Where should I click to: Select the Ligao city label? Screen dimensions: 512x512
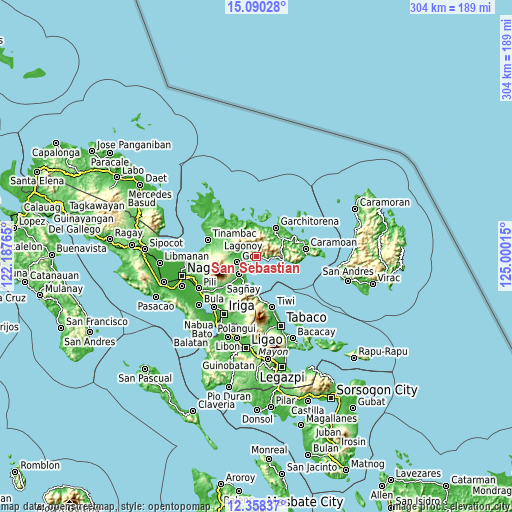click(267, 340)
